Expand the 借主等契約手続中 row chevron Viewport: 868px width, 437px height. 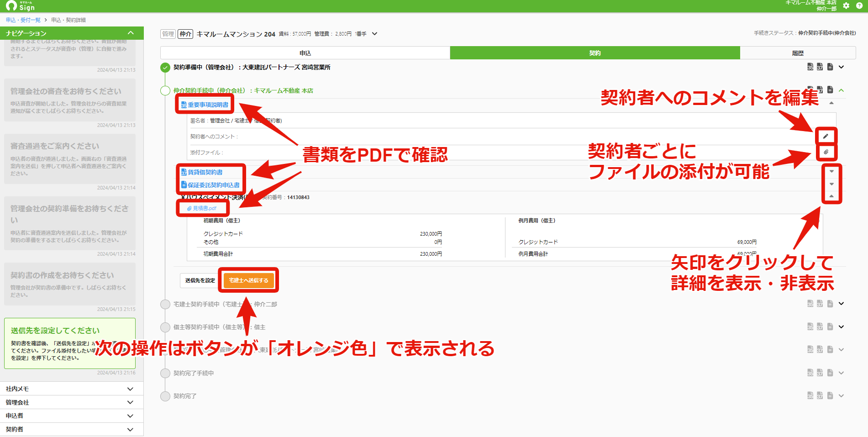[842, 326]
